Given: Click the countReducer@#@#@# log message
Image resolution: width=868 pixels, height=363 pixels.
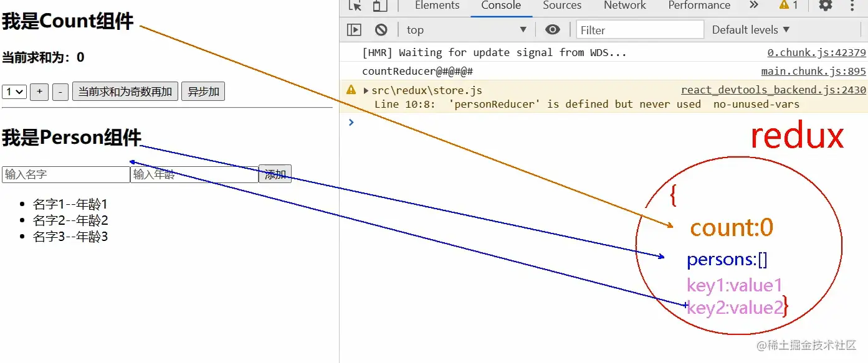Looking at the screenshot, I should coord(417,72).
